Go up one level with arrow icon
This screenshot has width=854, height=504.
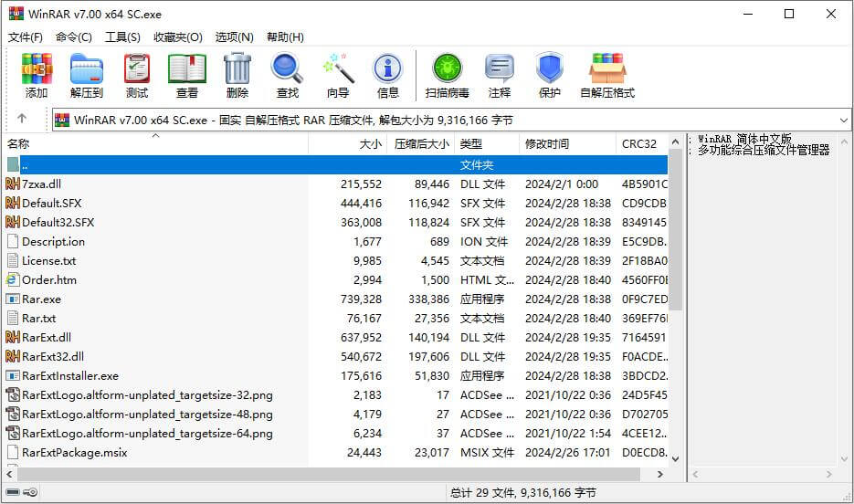point(22,118)
